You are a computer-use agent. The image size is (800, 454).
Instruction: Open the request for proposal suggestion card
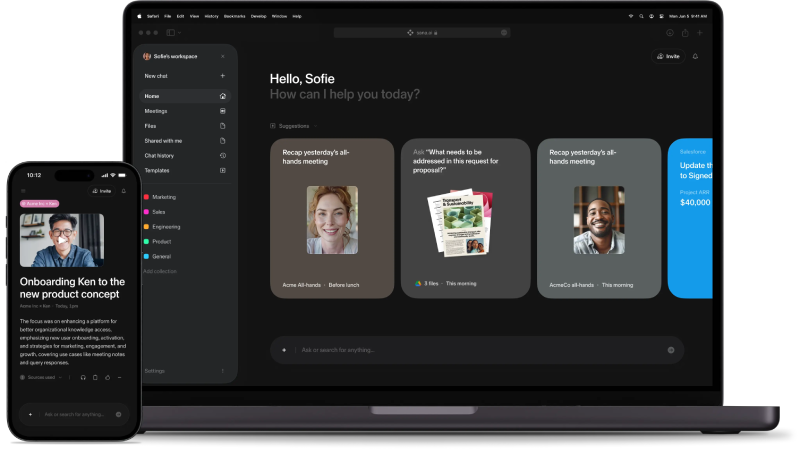click(465, 218)
